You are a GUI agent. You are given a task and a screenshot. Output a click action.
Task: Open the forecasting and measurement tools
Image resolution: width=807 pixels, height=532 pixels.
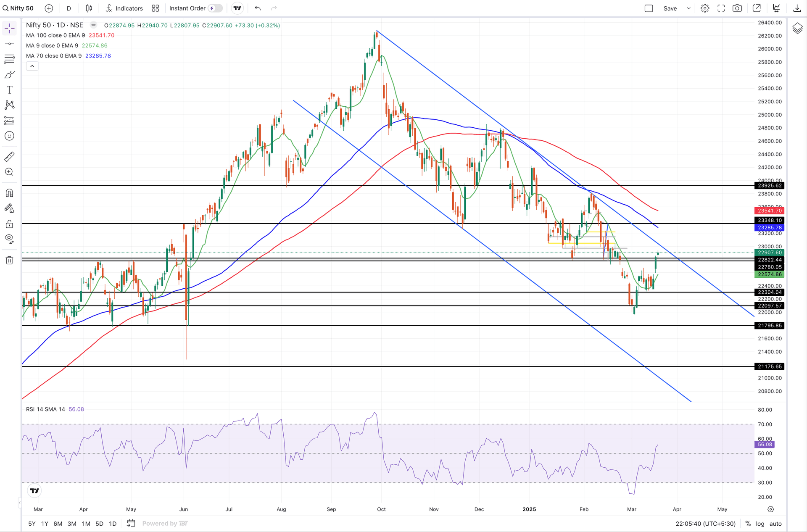[9, 121]
